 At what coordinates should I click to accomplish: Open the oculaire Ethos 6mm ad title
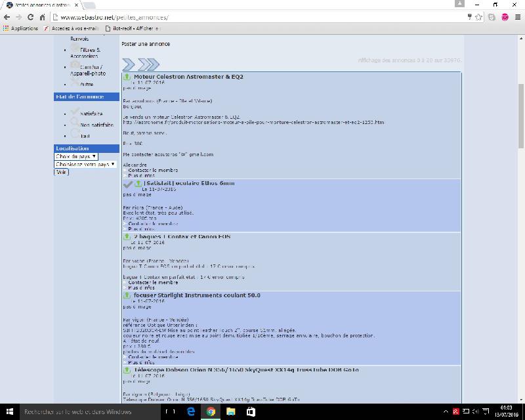point(189,184)
